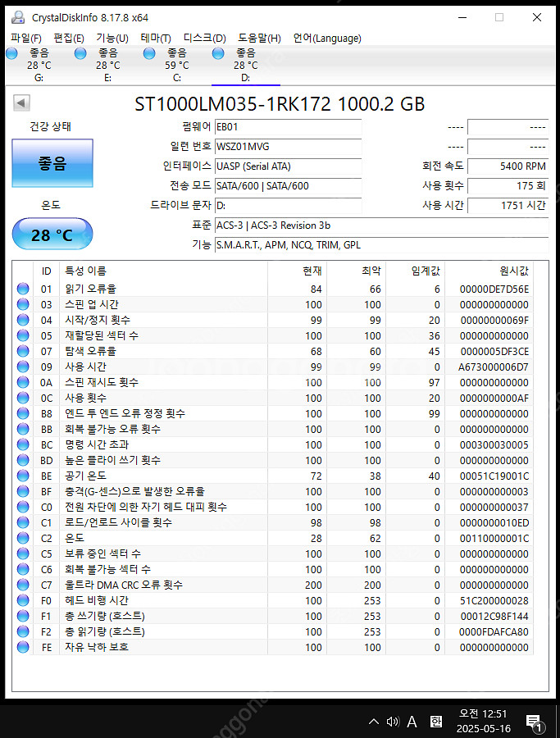Go to previous disk with left arrow
This screenshot has height=738, width=560.
[x=21, y=103]
